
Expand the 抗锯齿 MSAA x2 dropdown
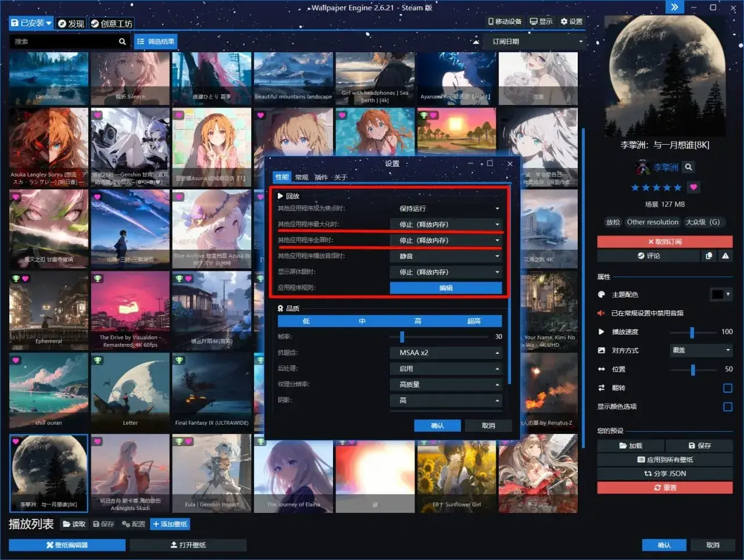point(446,353)
